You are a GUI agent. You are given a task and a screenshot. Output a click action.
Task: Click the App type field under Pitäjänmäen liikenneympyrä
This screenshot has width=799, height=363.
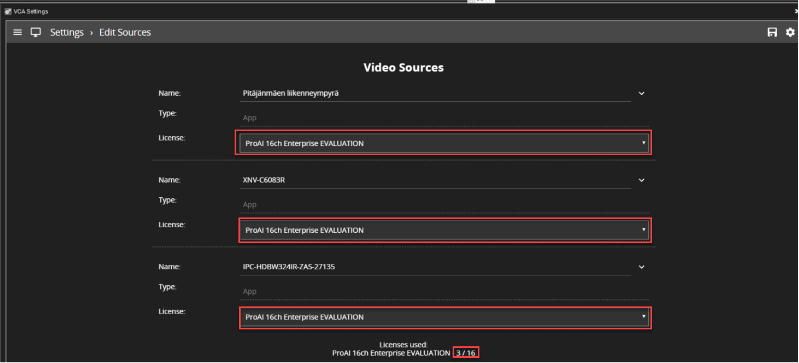click(x=444, y=118)
